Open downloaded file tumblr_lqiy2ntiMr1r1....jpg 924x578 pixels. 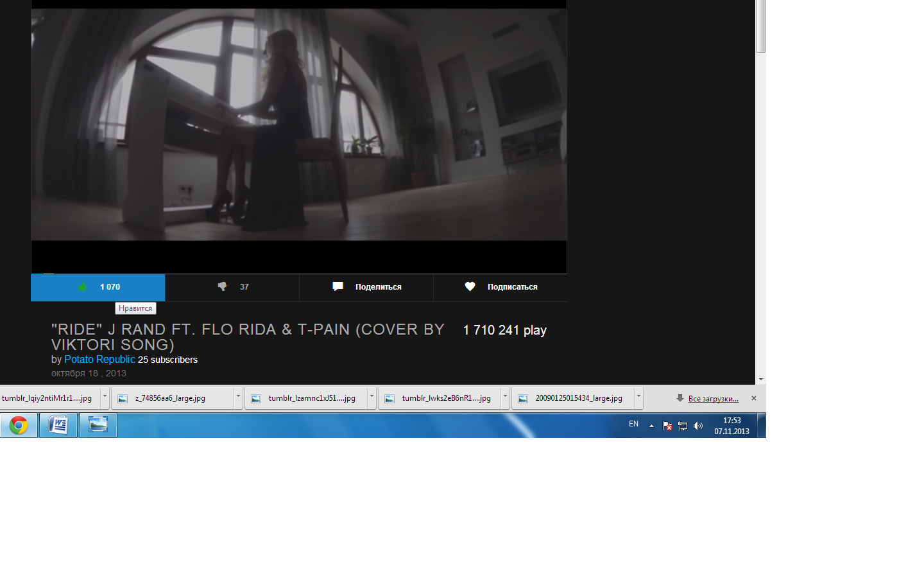coord(50,398)
